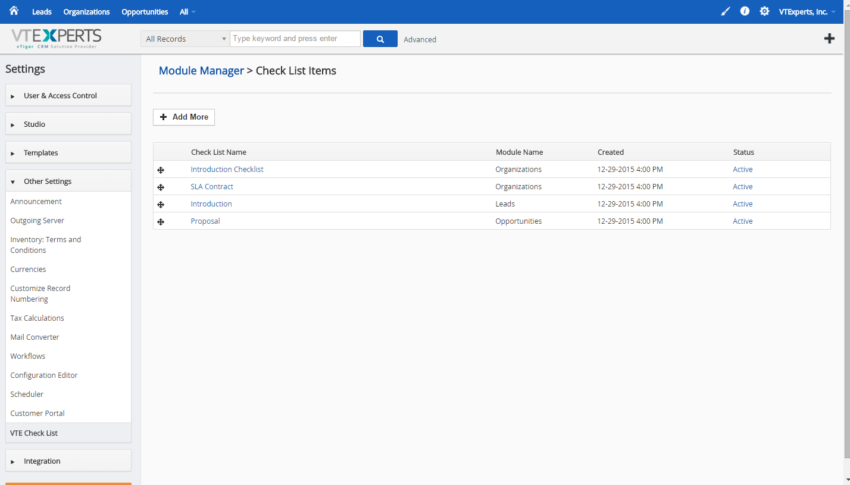The image size is (850, 485).
Task: Select VTE Check List item
Action: tap(68, 433)
